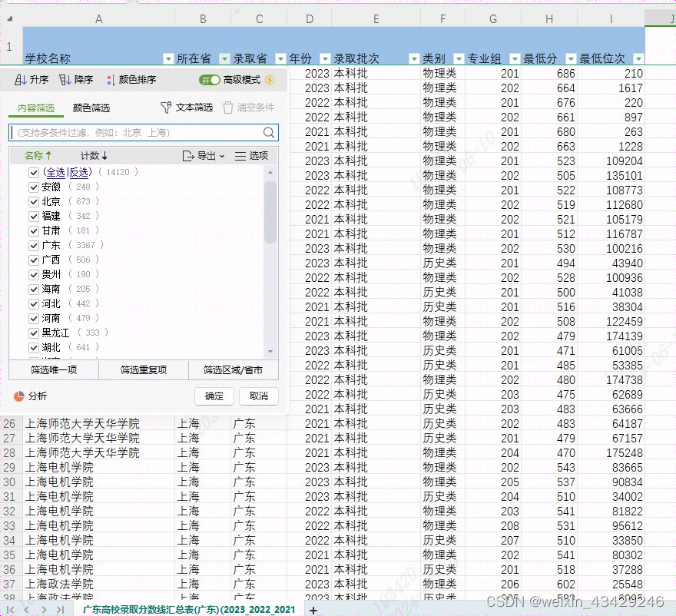
Task: Go to last sheet navigation arrow
Action: 61,610
